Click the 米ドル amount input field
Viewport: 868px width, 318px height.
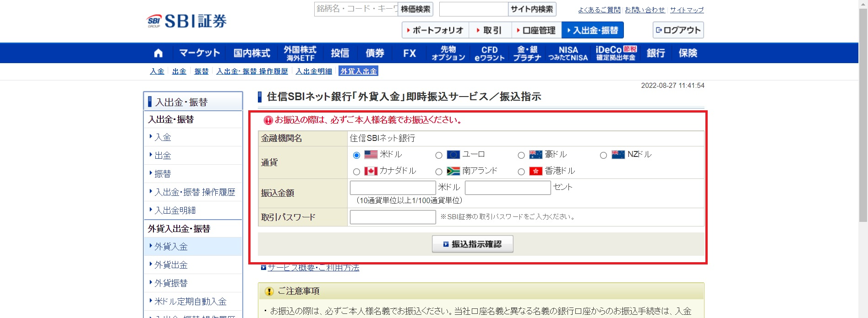393,188
